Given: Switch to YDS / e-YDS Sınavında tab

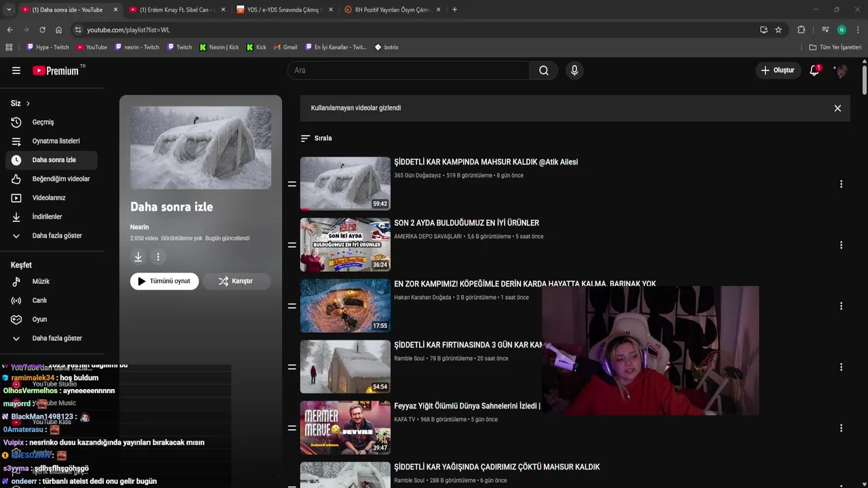Looking at the screenshot, I should [284, 9].
